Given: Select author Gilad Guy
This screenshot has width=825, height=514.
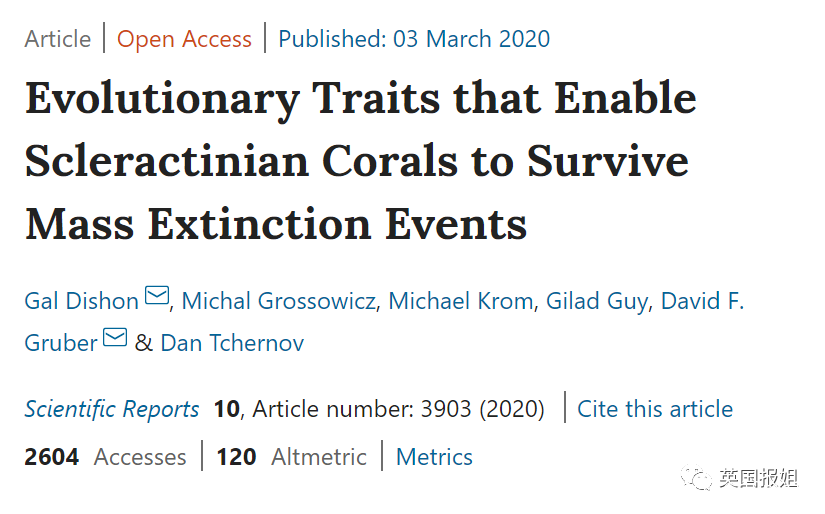Looking at the screenshot, I should click(x=596, y=301).
